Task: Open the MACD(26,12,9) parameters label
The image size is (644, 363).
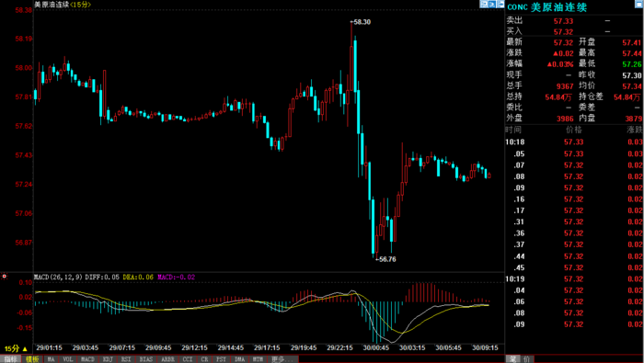Action: (x=59, y=278)
